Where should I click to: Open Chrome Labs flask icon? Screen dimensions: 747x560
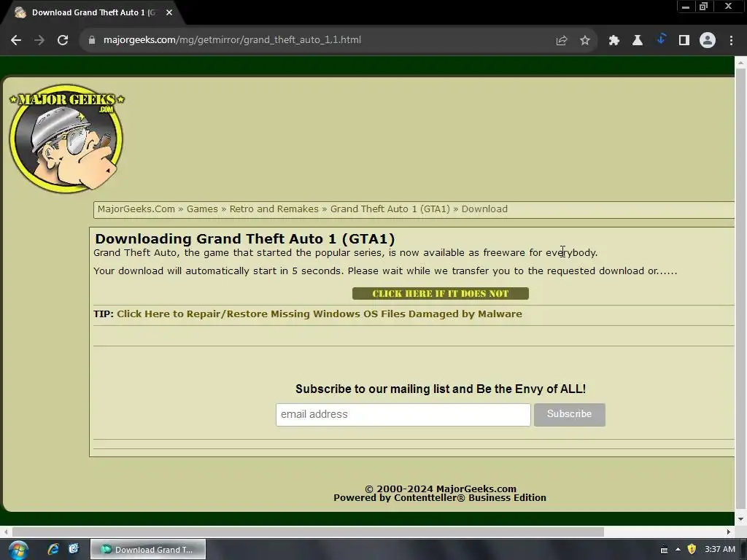(638, 41)
